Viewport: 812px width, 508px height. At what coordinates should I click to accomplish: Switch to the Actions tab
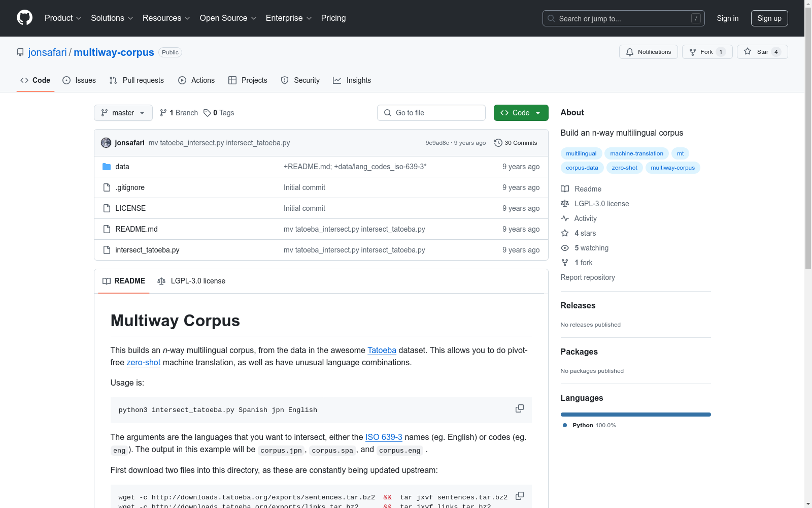(x=196, y=80)
